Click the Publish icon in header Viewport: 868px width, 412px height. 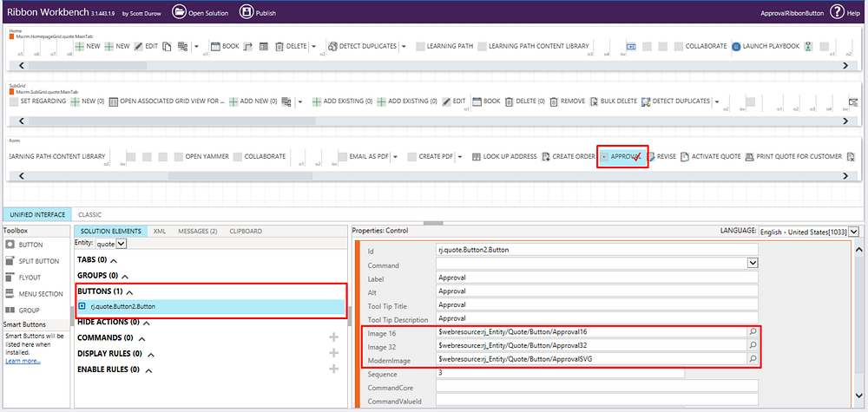click(x=247, y=12)
